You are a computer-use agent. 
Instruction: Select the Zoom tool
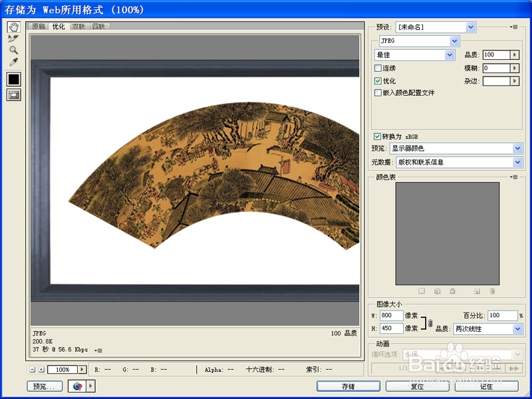coord(13,51)
